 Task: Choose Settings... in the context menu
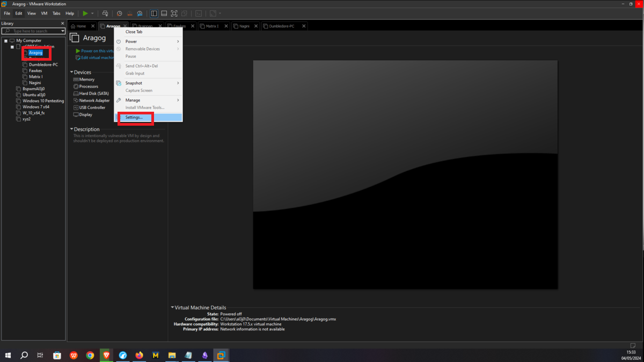(x=149, y=117)
